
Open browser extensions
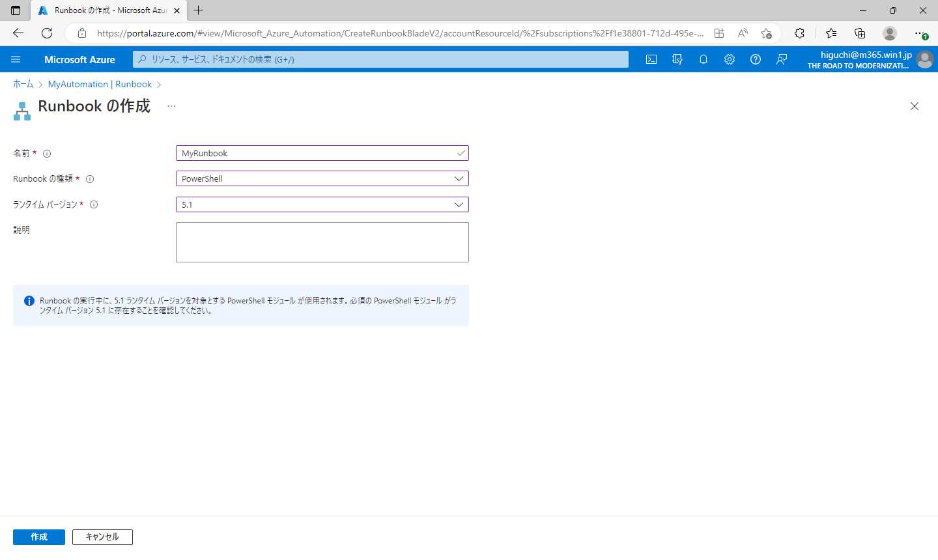click(800, 33)
